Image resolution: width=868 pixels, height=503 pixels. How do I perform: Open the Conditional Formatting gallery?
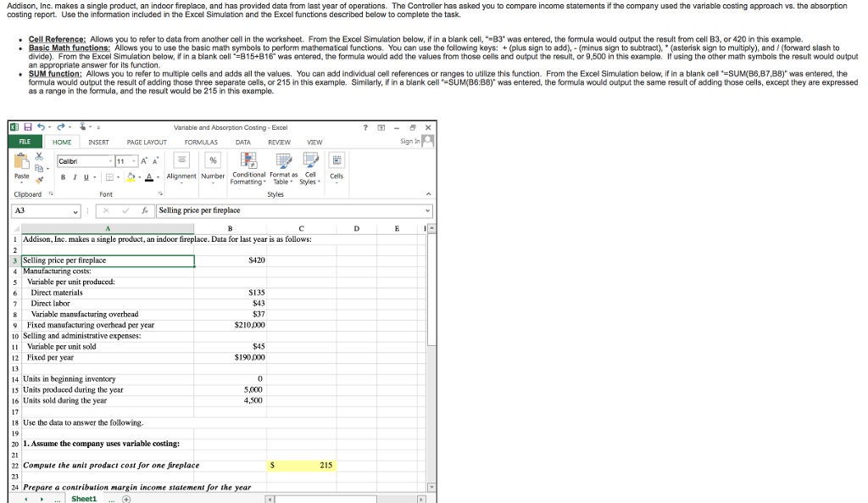point(248,162)
